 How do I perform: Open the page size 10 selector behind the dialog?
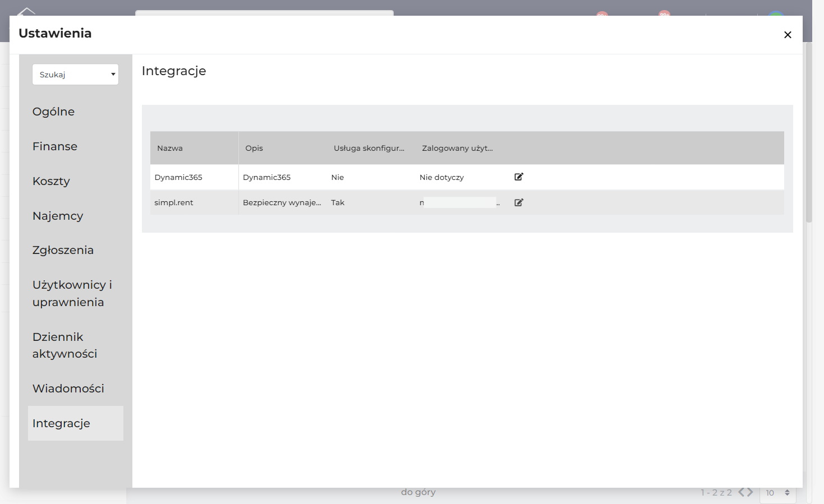pyautogui.click(x=777, y=493)
